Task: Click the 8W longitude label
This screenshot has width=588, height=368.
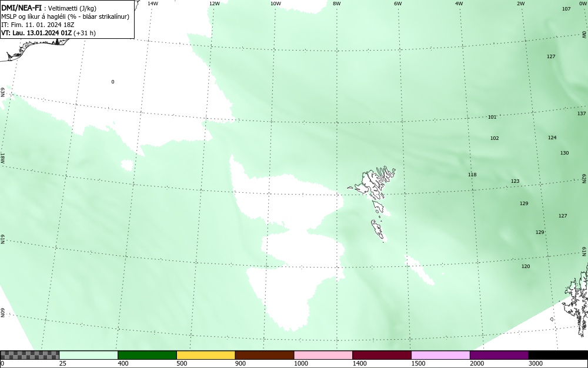Action: [337, 4]
